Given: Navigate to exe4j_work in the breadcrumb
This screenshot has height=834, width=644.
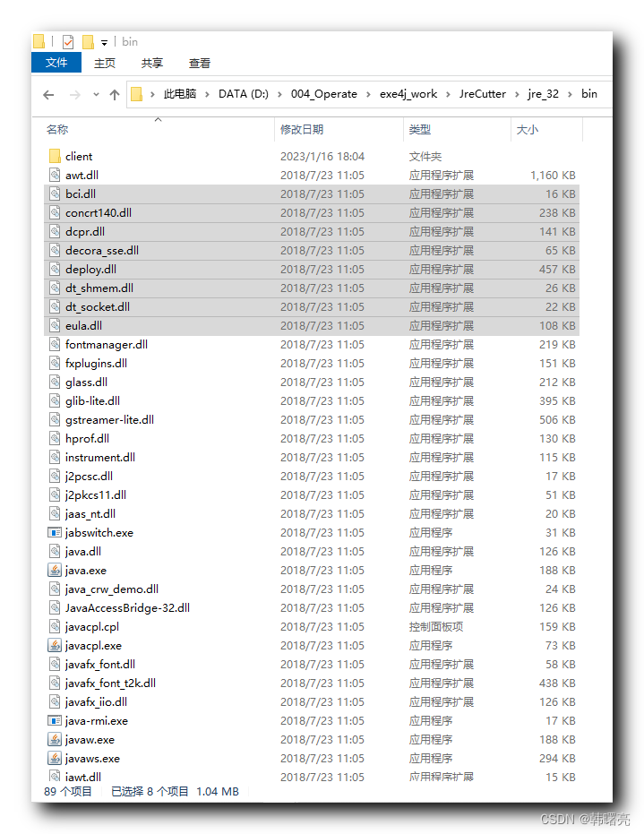Looking at the screenshot, I should (408, 94).
